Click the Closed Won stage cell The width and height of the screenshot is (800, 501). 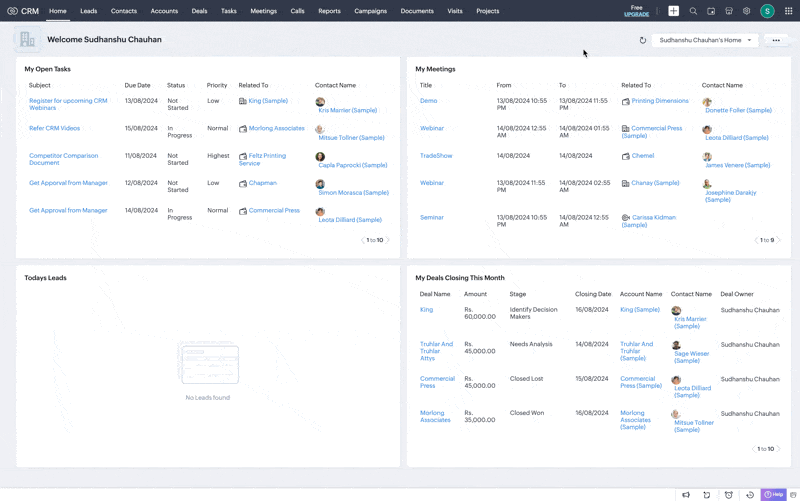[x=527, y=413]
